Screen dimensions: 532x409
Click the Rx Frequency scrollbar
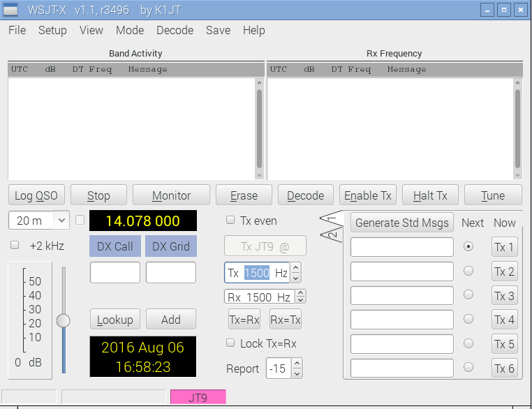pos(517,129)
